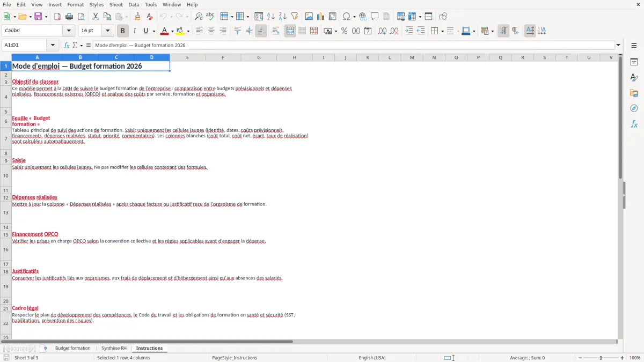
Task: Click the Freeze Rows and Columns icon
Action: pos(412,17)
